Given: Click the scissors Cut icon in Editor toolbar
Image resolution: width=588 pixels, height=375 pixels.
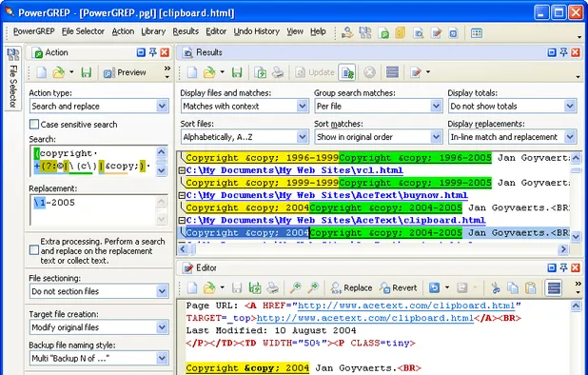Looking at the screenshot, I should coord(495,288).
